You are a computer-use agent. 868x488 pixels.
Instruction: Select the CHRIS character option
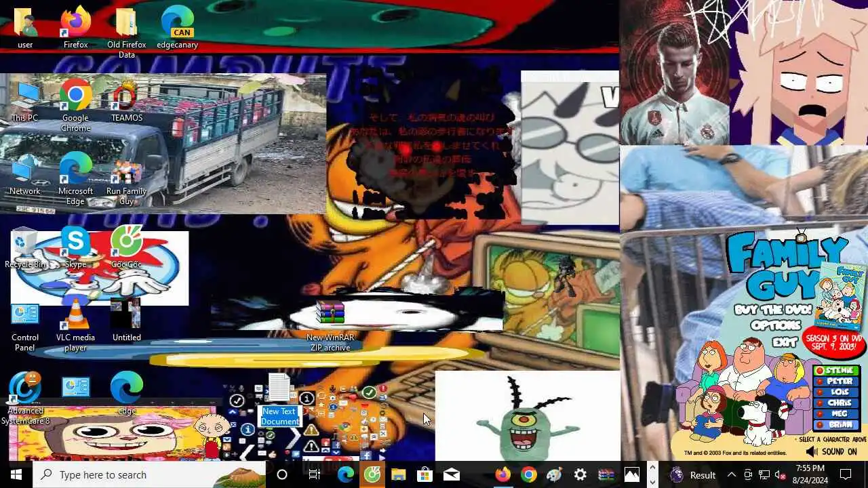(x=837, y=403)
